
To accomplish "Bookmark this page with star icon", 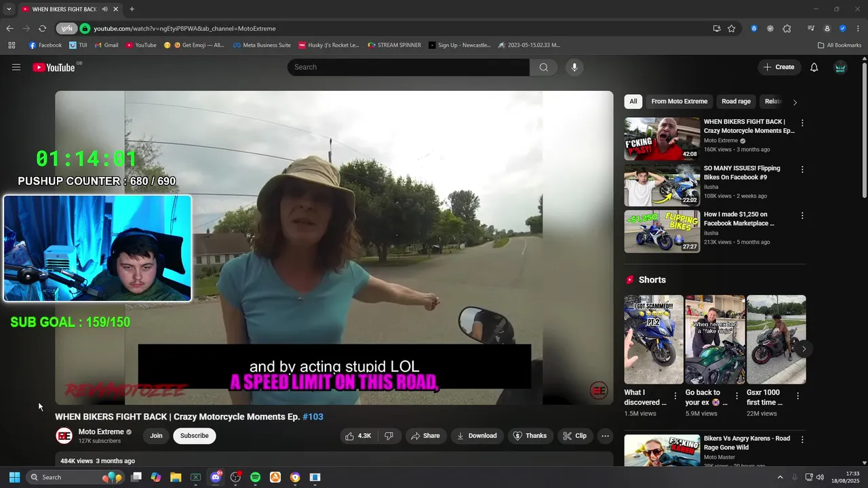I will pyautogui.click(x=732, y=28).
